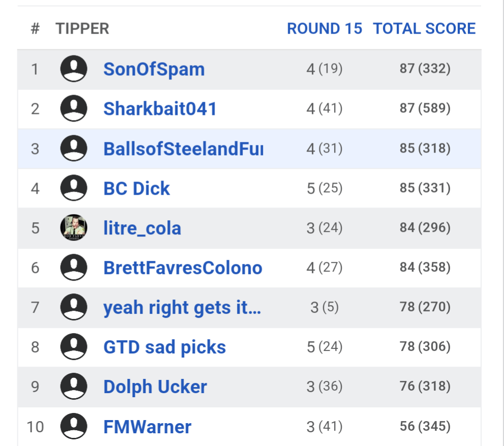Open litre_cola's profile photo thumbnail
Screen dimensions: 504x446
click(74, 228)
